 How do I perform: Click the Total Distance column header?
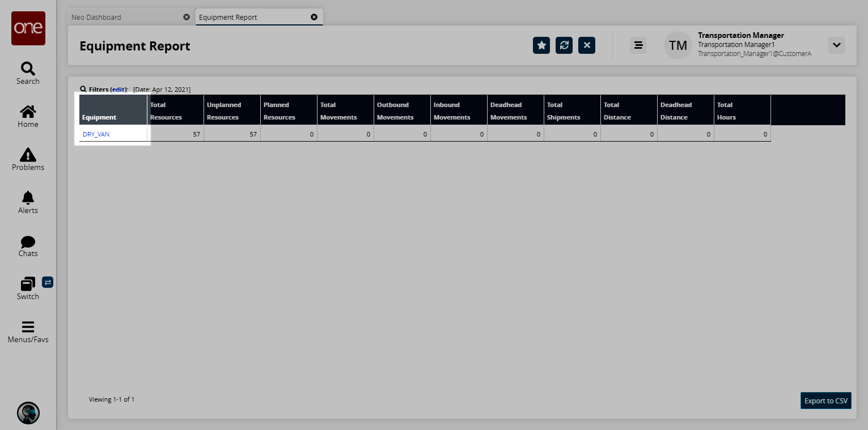pos(629,110)
